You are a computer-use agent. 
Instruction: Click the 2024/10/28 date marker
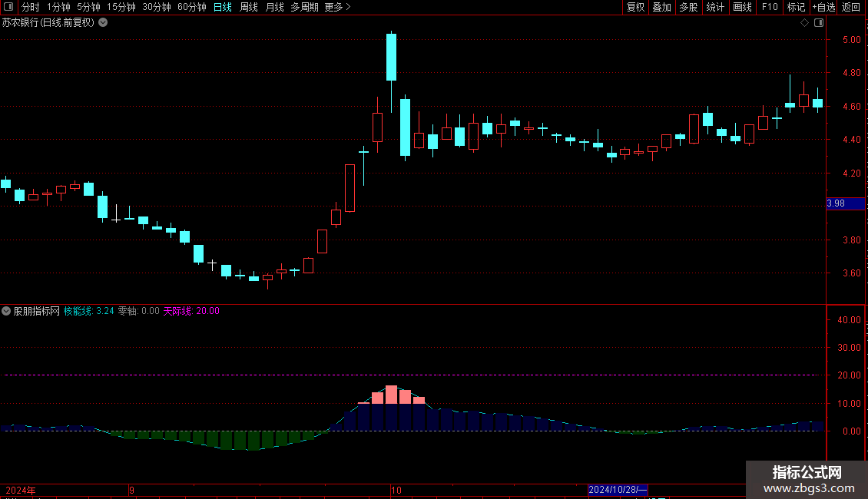tap(618, 490)
